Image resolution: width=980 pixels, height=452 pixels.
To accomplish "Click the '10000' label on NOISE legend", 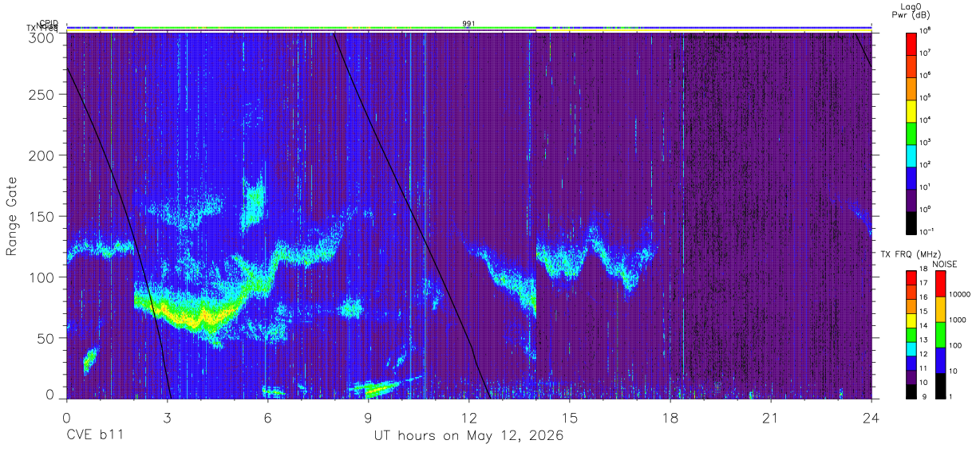I will coord(958,294).
